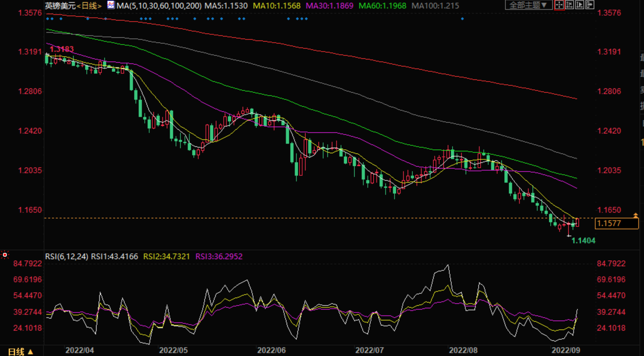Select the RSI1:43.4166 value label
This screenshot has width=644, height=356.
[114, 256]
